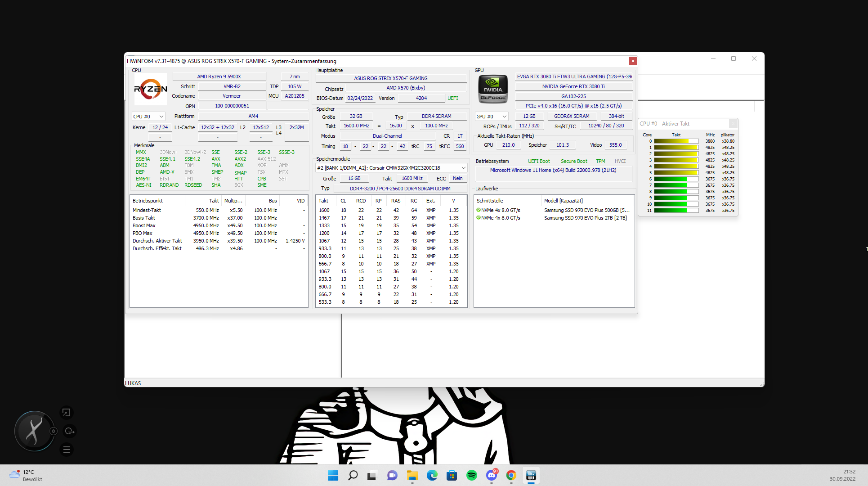Click the Core 0 clock usage bar
Image resolution: width=868 pixels, height=486 pixels.
pyautogui.click(x=676, y=141)
